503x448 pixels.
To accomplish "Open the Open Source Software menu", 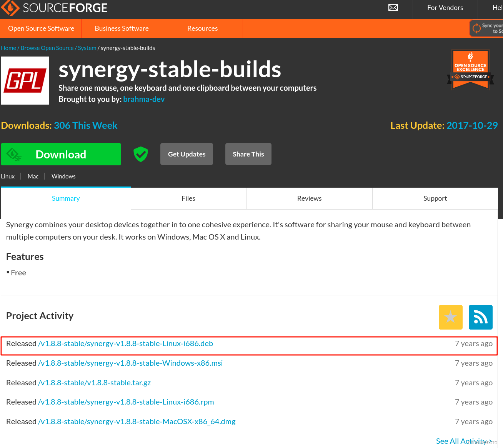I will click(41, 28).
